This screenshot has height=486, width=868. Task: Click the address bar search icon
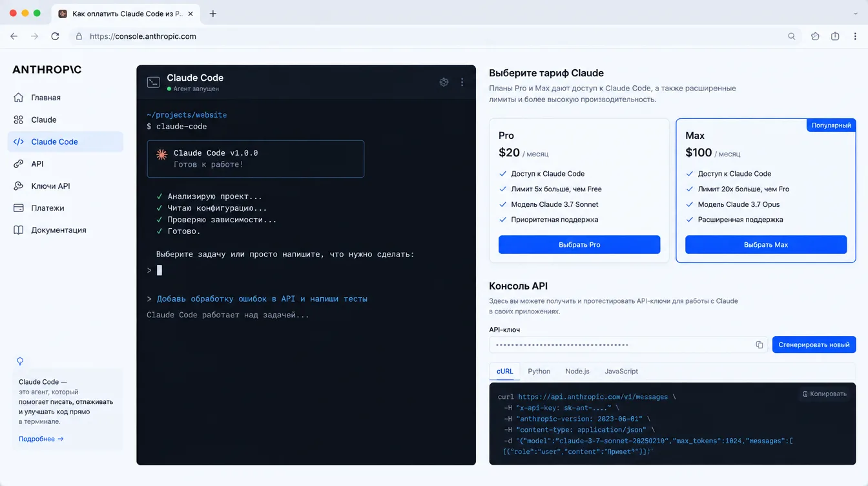point(791,36)
